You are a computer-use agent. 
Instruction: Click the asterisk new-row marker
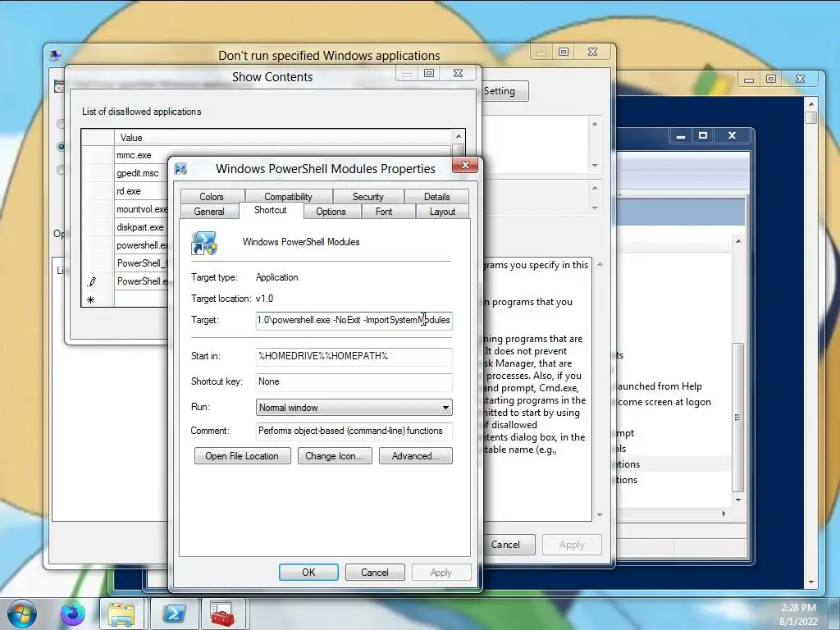pyautogui.click(x=90, y=299)
